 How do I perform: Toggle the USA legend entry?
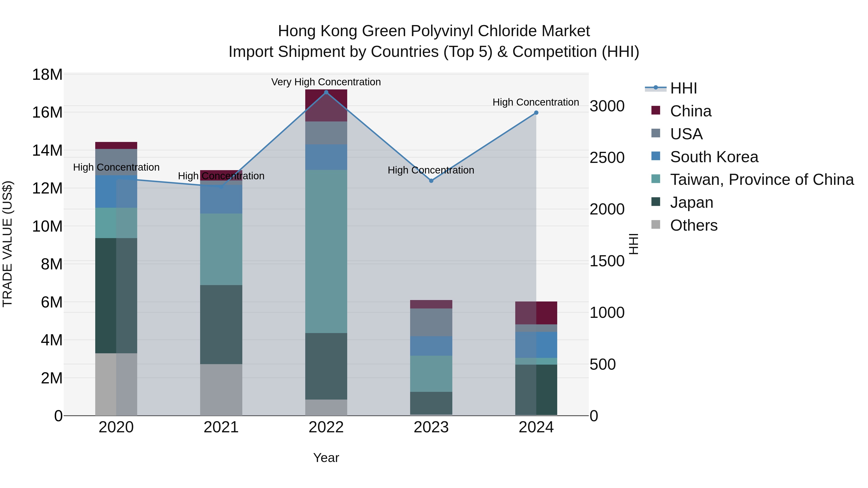pos(677,134)
